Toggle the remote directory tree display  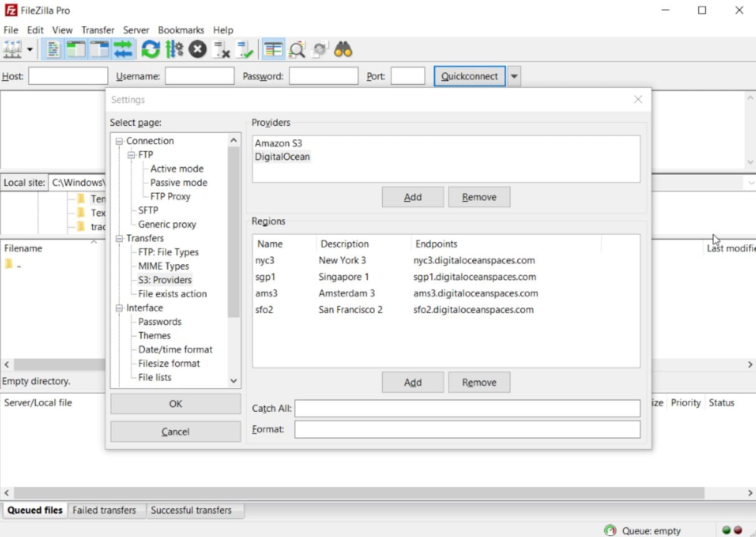click(100, 49)
